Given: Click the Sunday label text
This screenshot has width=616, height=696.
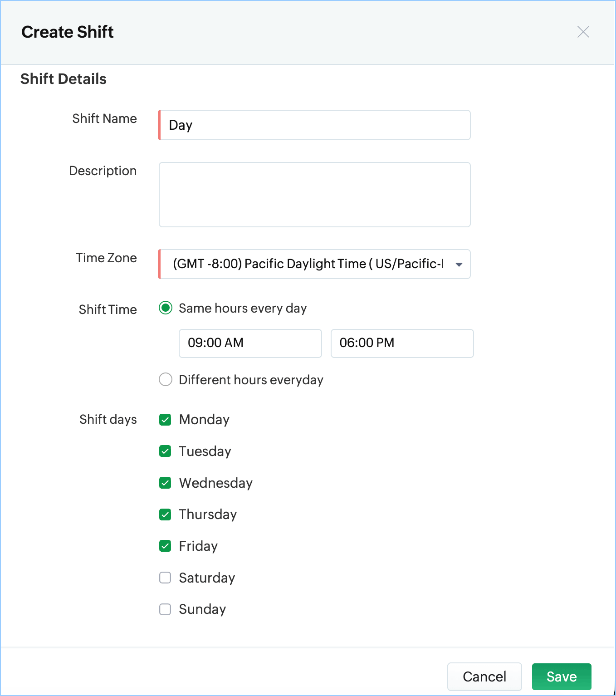Looking at the screenshot, I should point(202,609).
